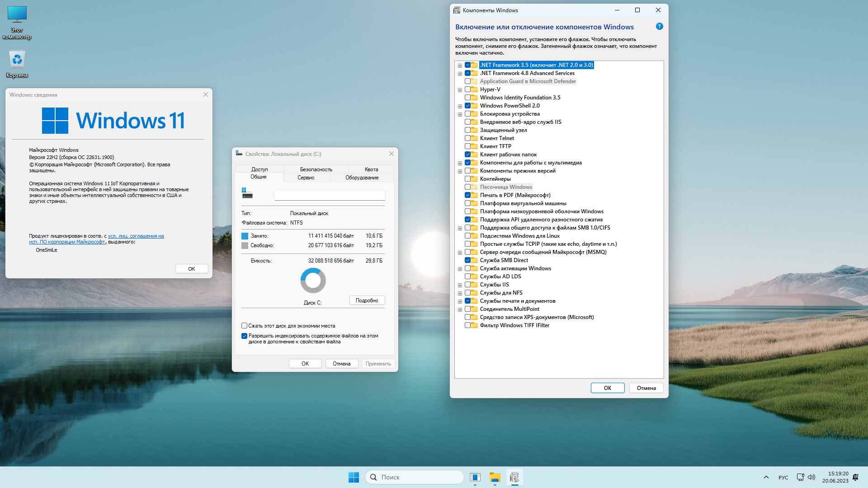Click the volume speaker tray icon
This screenshot has height=488, width=868.
pyautogui.click(x=811, y=477)
